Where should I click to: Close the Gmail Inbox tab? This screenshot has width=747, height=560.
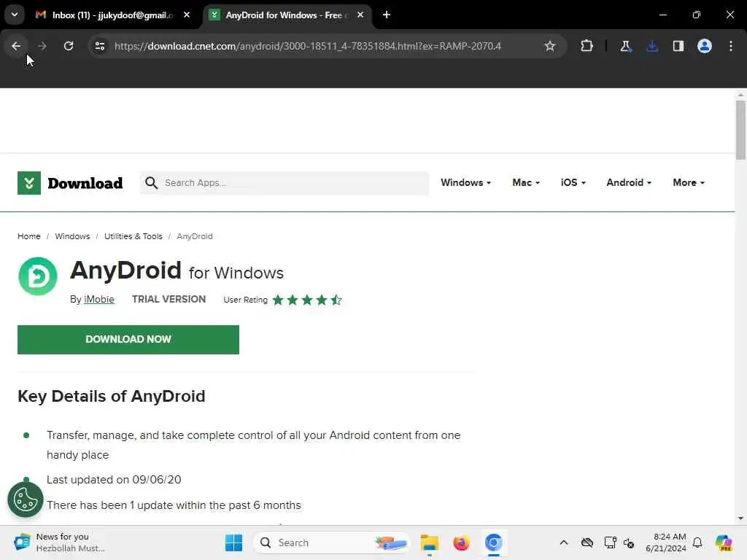(187, 15)
